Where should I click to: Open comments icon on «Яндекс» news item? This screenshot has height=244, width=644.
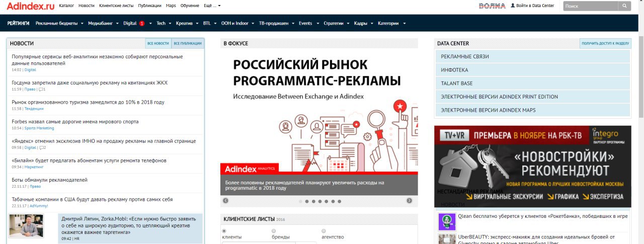click(42, 147)
